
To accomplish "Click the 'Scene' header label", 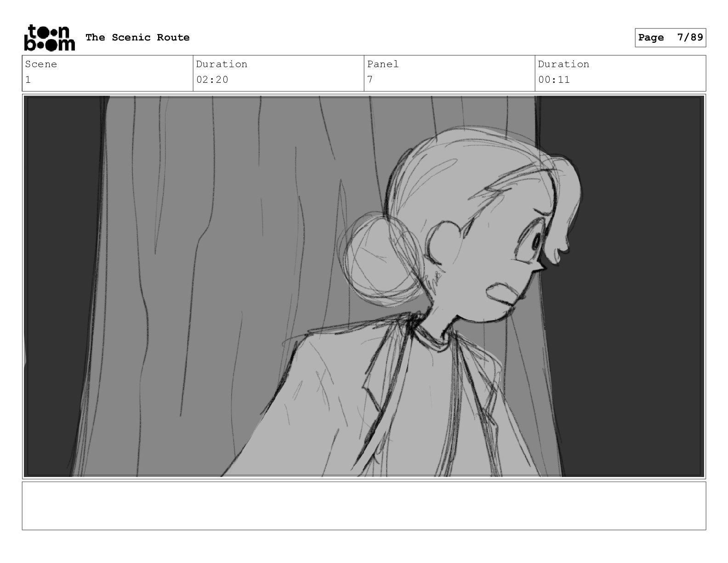I will point(41,64).
